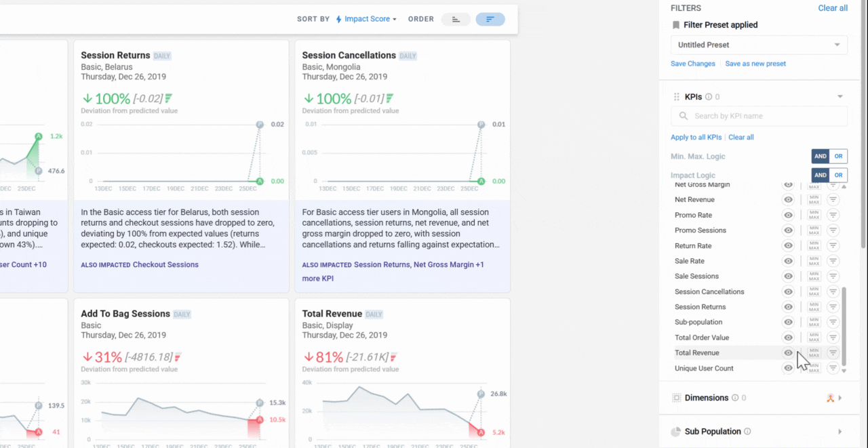The height and width of the screenshot is (448, 868).
Task: Open impact filter for Promo Rate
Action: (x=833, y=215)
